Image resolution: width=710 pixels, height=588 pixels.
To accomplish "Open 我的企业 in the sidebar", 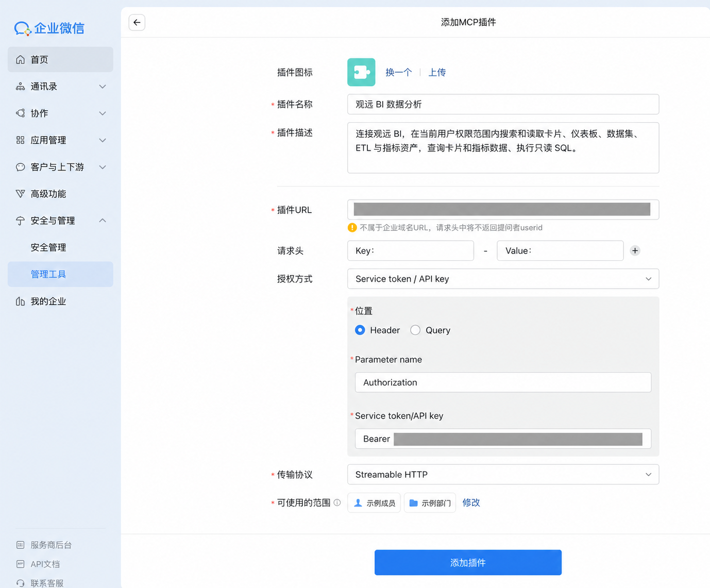I will click(x=60, y=301).
